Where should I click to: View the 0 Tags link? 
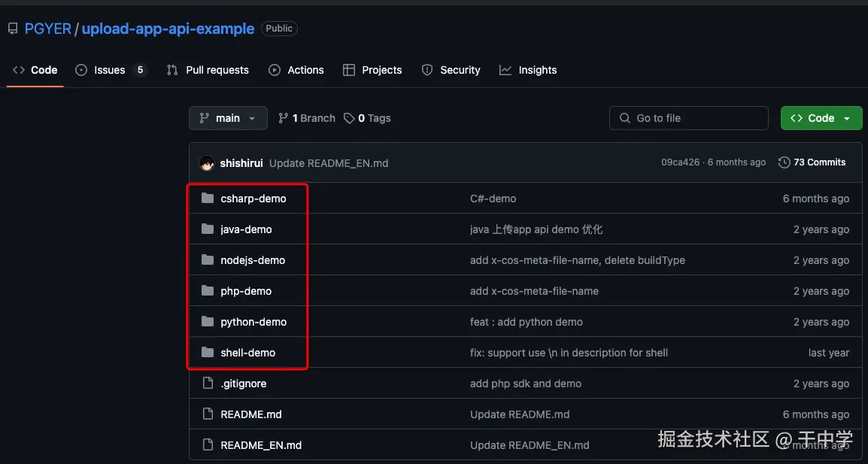coord(367,118)
